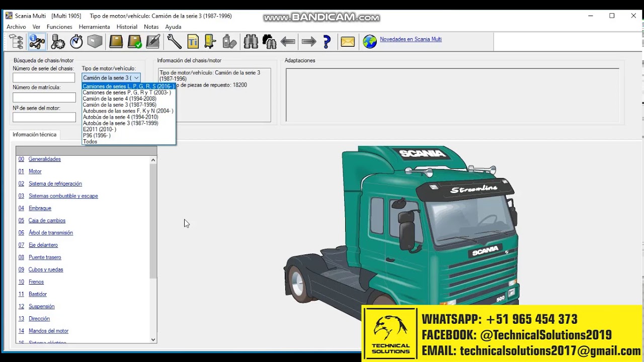Open the Sistema de refrigeración link

click(x=55, y=184)
